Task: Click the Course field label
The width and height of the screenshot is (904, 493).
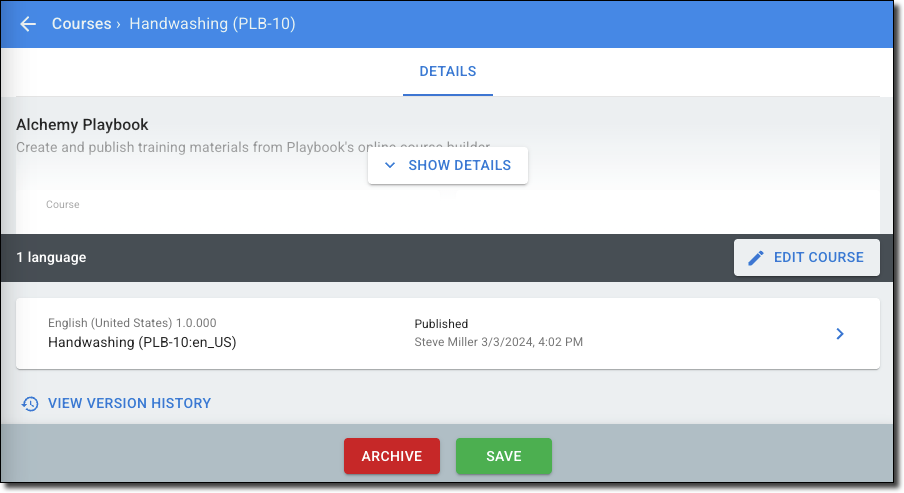Action: coord(63,205)
